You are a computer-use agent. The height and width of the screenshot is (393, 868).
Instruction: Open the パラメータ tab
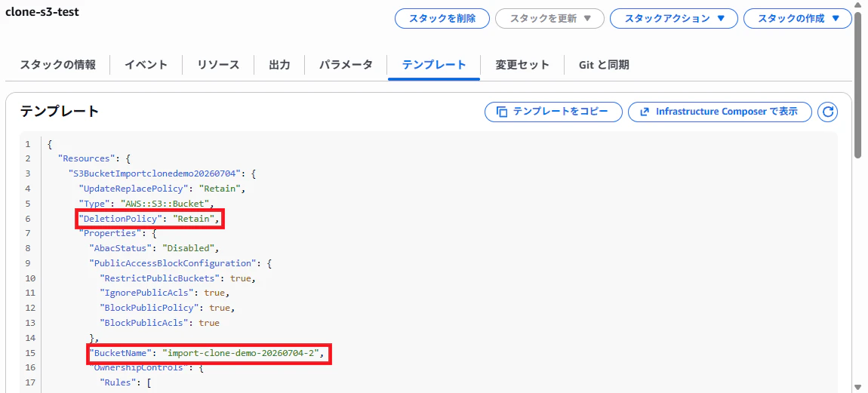346,65
